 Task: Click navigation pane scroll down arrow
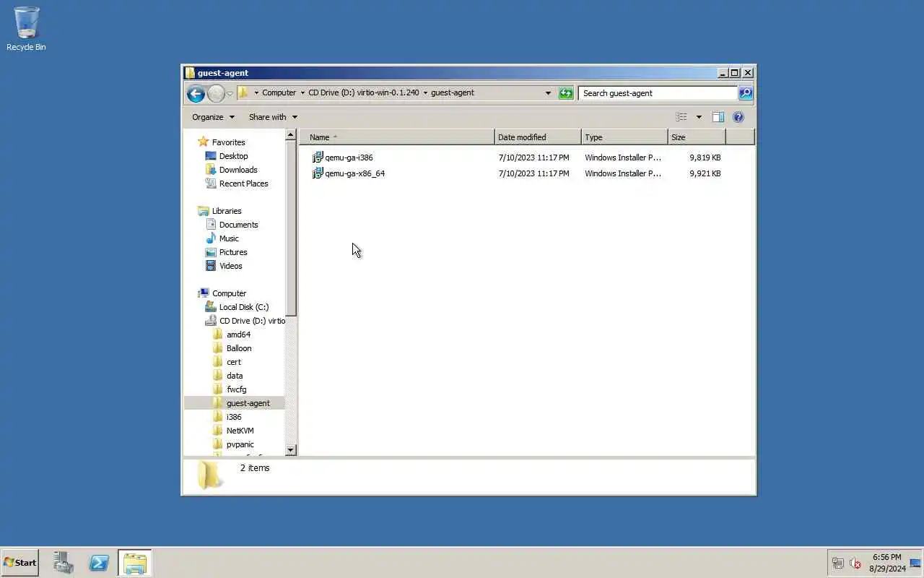pyautogui.click(x=291, y=450)
